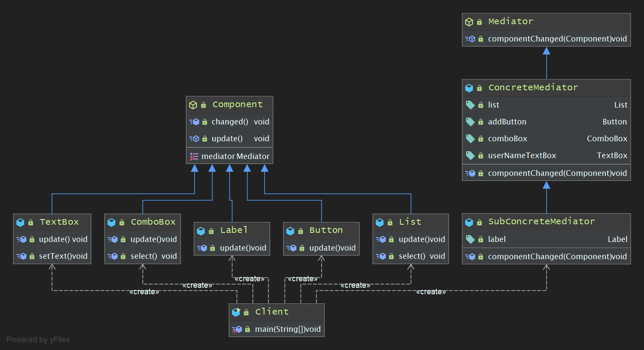The width and height of the screenshot is (644, 350).
Task: Select the Button node title
Action: pos(326,230)
